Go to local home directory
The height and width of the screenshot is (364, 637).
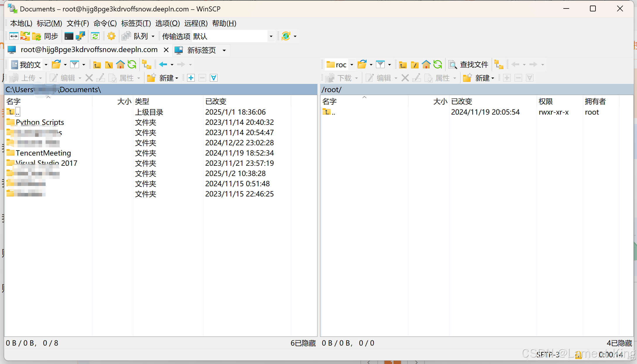click(x=120, y=65)
